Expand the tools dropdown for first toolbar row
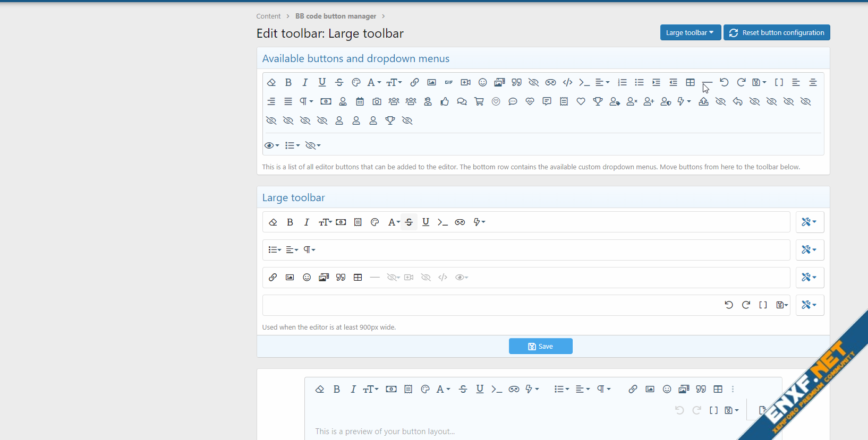The height and width of the screenshot is (440, 868). click(x=809, y=222)
